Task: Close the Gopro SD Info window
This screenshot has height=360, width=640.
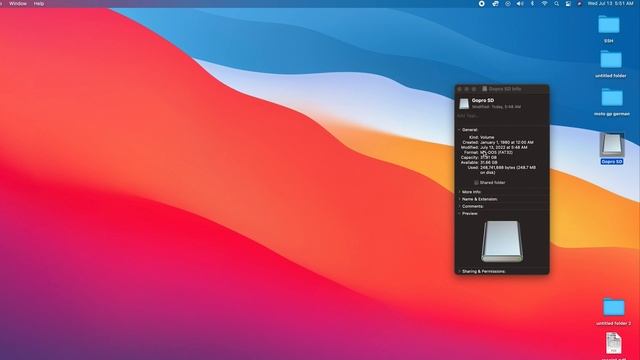Action: (x=460, y=89)
